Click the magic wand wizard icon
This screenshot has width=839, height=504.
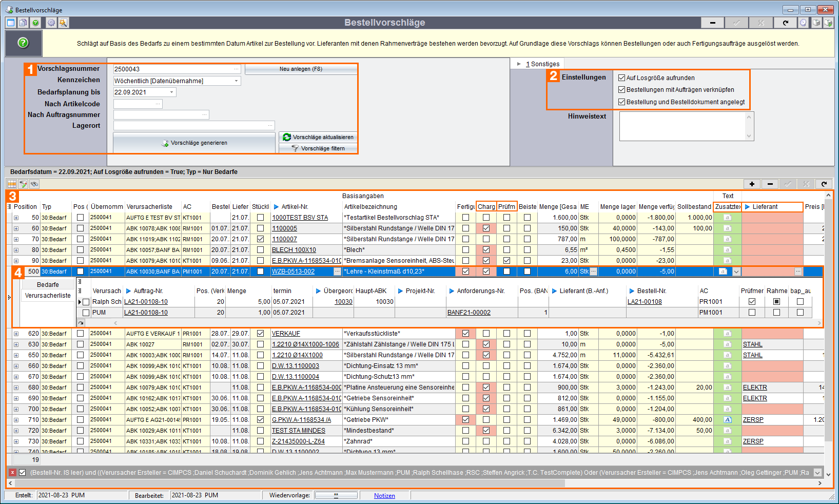(63, 23)
